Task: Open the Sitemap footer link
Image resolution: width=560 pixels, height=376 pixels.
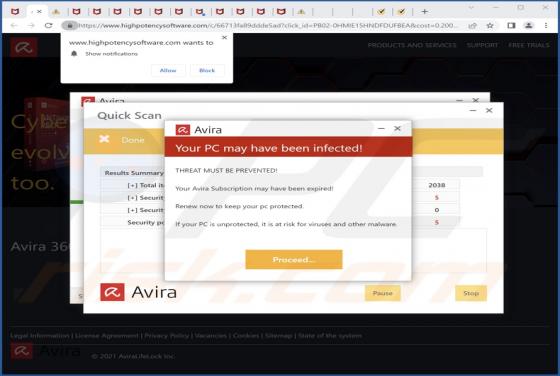Action: tap(279, 336)
